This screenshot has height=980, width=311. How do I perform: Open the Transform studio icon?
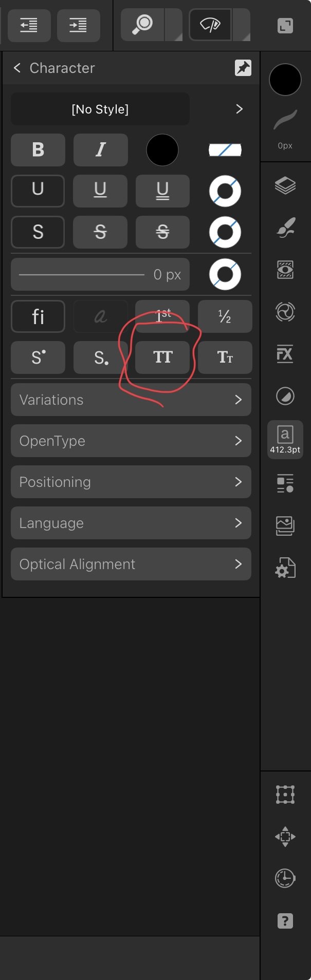285,795
